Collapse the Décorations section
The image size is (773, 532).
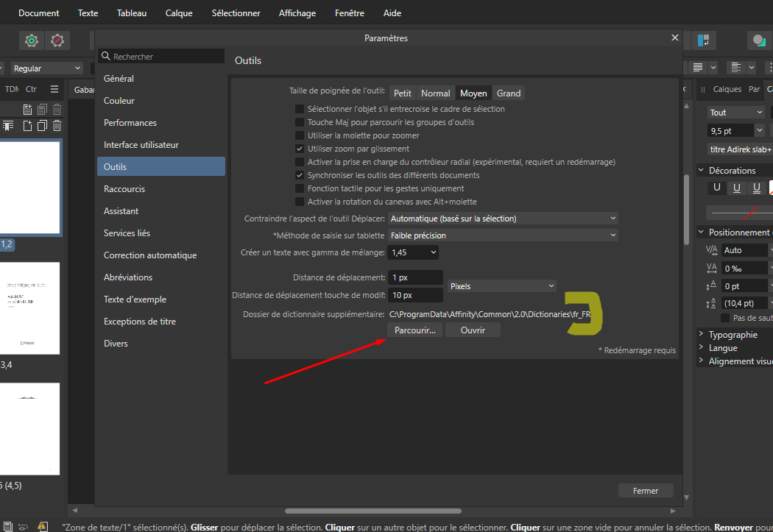(x=701, y=170)
